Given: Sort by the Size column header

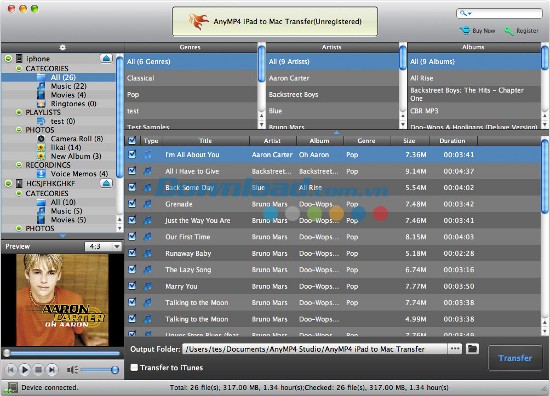Looking at the screenshot, I should coord(410,141).
